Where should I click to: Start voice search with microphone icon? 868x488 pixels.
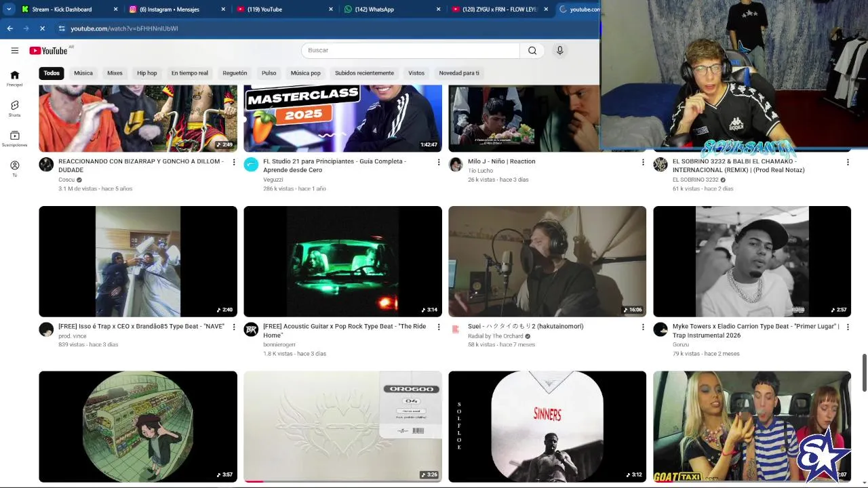tap(559, 50)
